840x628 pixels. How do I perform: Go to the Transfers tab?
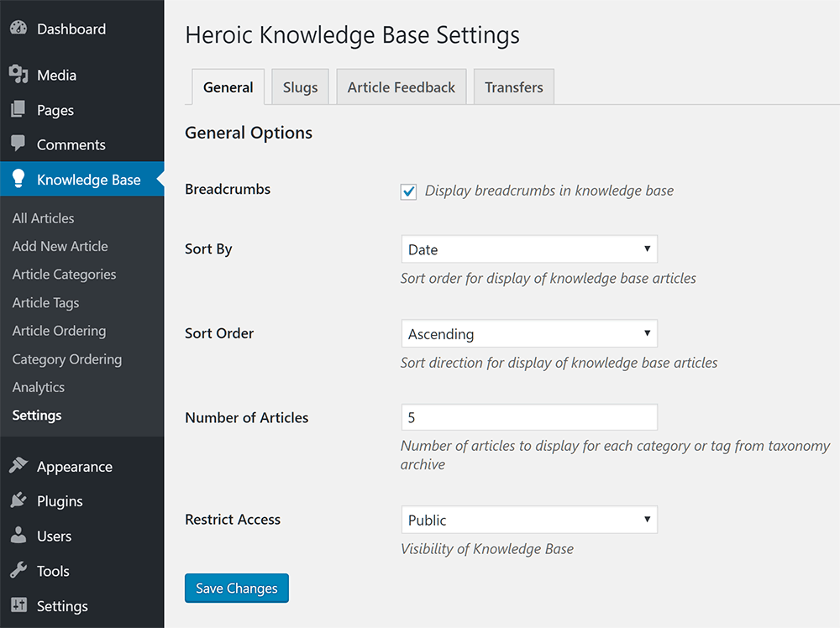coord(513,87)
